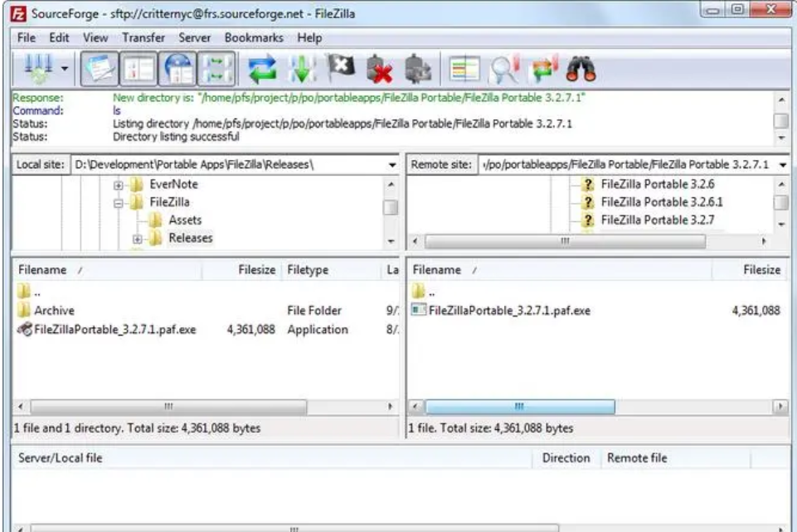Open the Local site path dropdown

[x=391, y=165]
